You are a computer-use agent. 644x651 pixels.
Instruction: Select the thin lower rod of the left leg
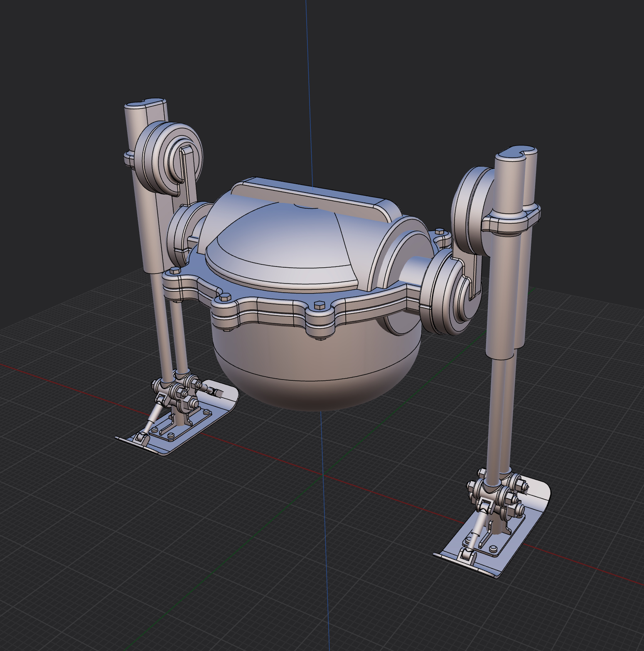pyautogui.click(x=162, y=333)
